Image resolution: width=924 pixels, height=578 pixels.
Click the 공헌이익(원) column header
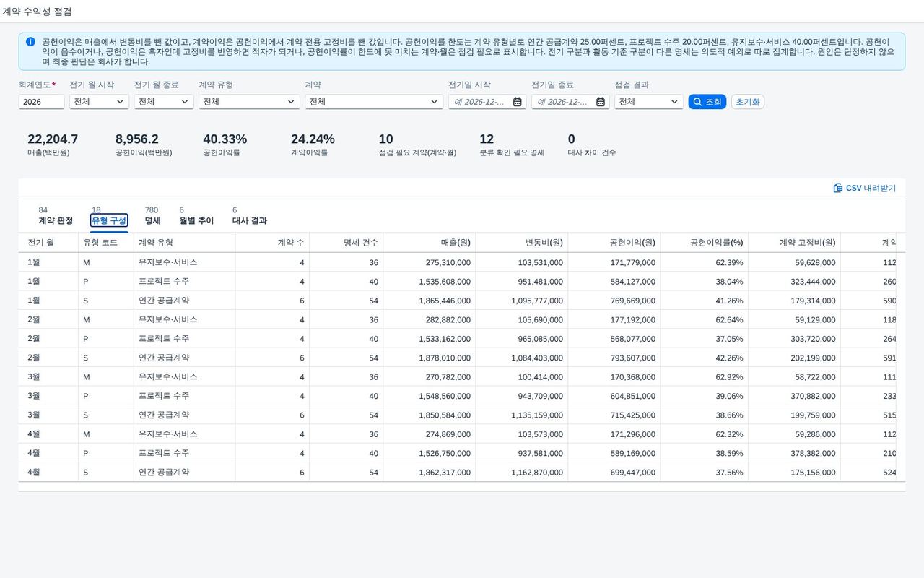click(x=614, y=243)
